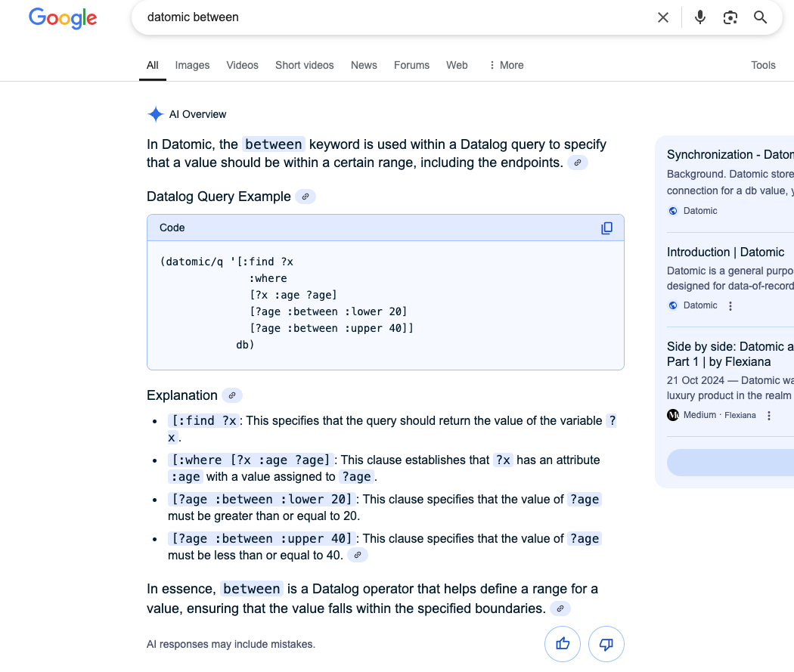Click the highlighted 'between' keyword in first paragraph

(x=274, y=144)
